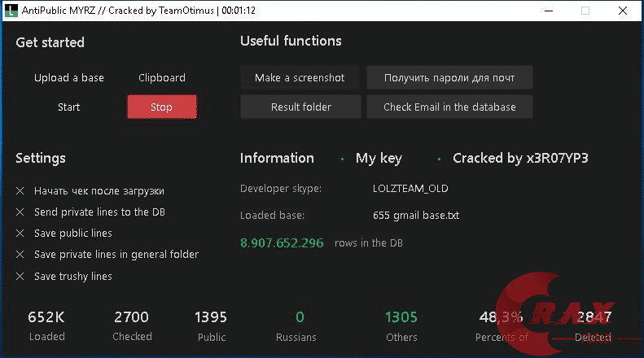The width and height of the screenshot is (644, 358).
Task: Load base from Clipboard
Action: click(162, 78)
